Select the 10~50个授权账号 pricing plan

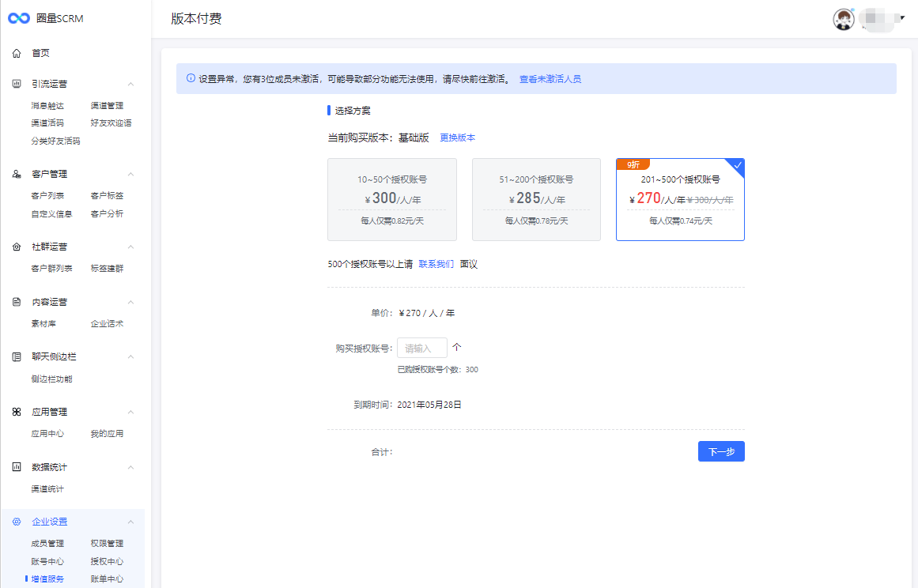click(392, 199)
